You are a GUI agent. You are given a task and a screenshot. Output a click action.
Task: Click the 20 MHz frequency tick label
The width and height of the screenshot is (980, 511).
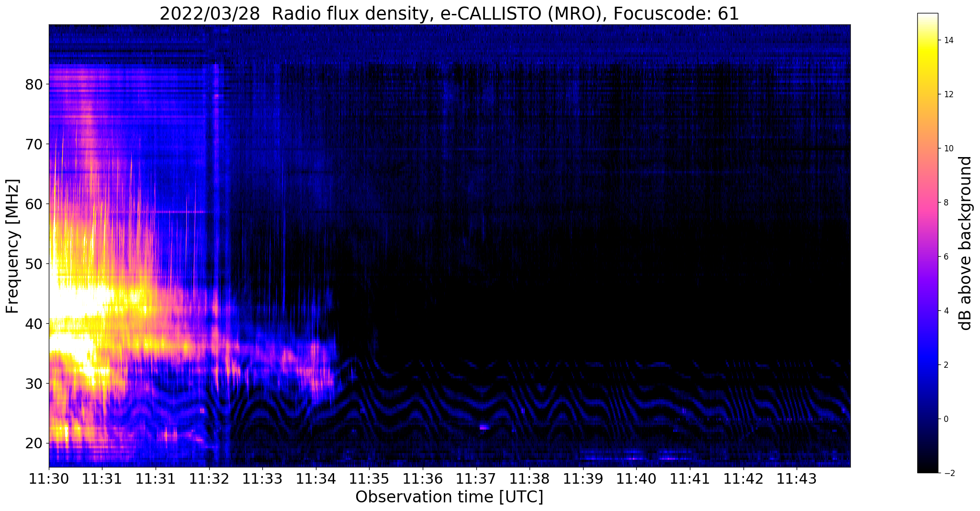click(x=34, y=443)
